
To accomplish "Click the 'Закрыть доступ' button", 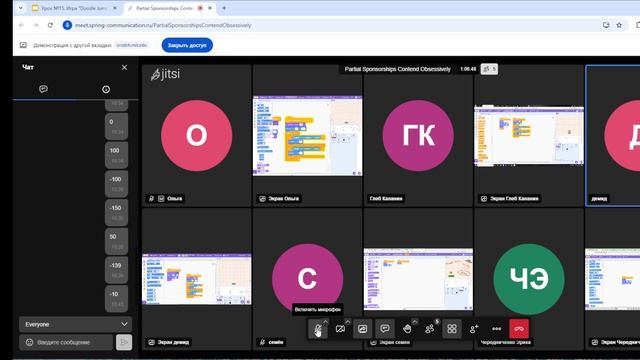I will point(187,45).
